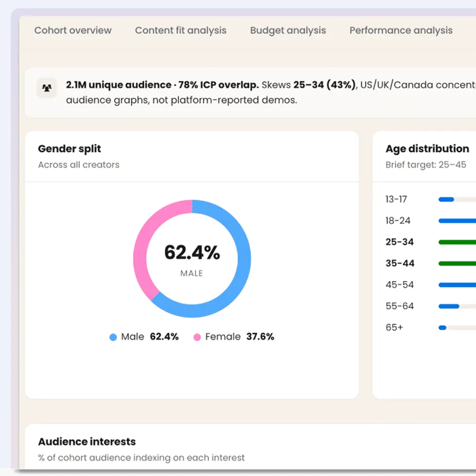The image size is (476, 476).
Task: Click the '35-44' age label
Action: (x=400, y=263)
